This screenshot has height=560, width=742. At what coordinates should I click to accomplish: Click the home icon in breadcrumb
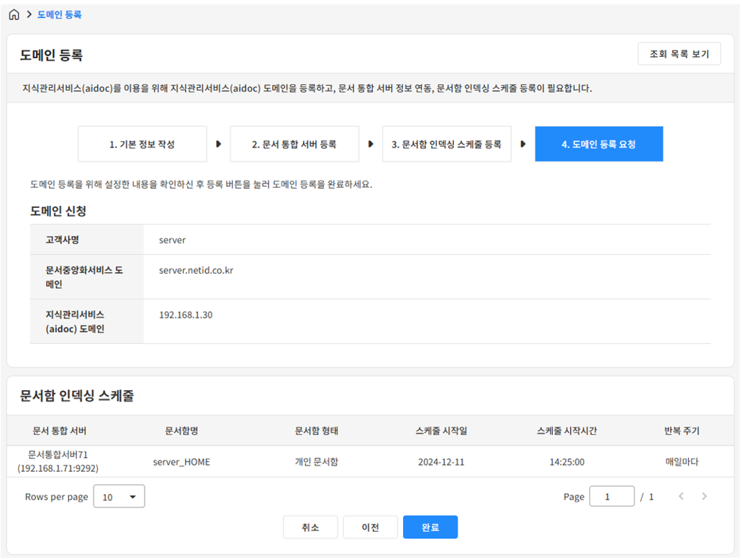pyautogui.click(x=14, y=14)
